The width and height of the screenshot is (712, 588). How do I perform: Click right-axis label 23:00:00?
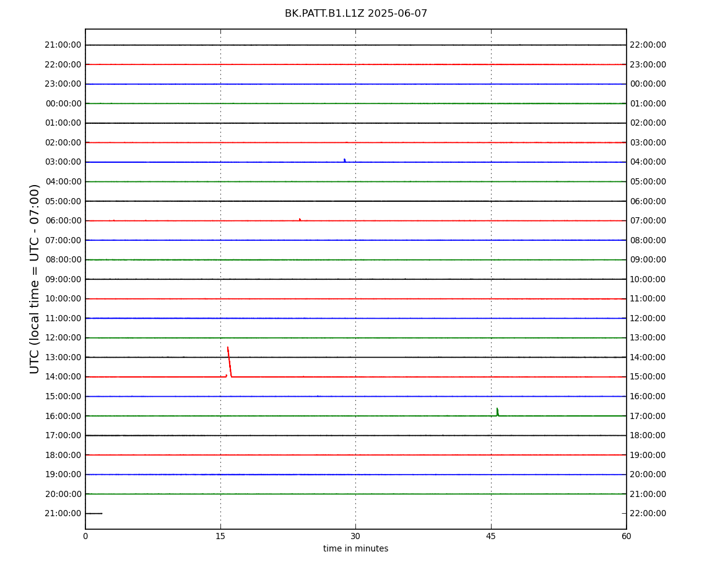tap(648, 64)
